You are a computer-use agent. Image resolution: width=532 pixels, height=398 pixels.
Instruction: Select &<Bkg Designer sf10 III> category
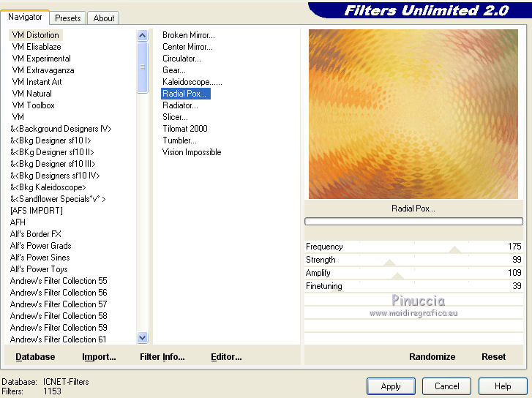pyautogui.click(x=53, y=164)
